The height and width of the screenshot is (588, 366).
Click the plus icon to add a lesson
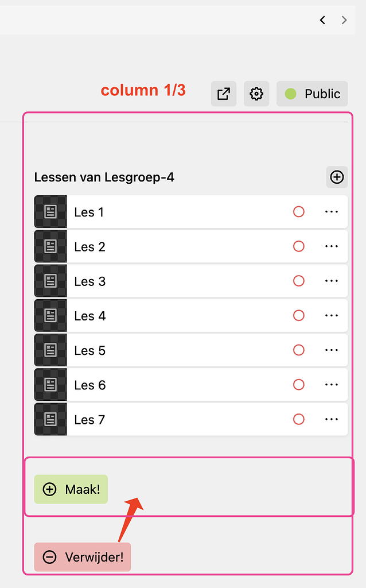(337, 177)
